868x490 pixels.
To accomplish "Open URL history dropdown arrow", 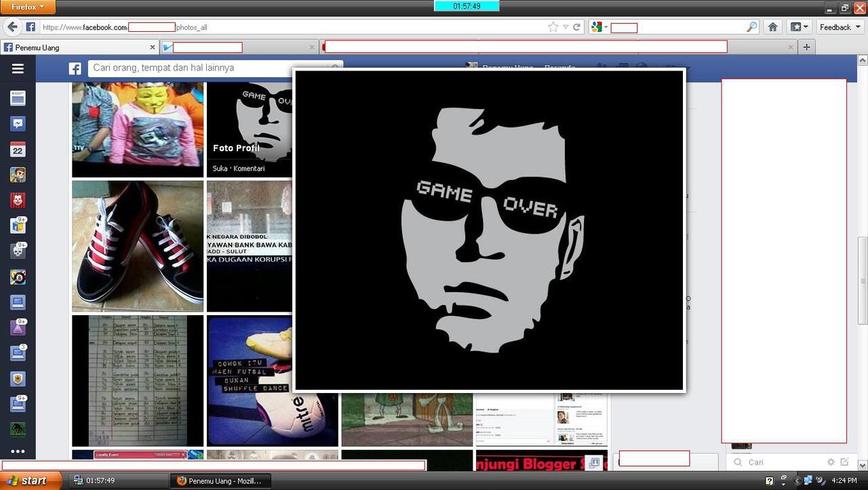I will tap(566, 27).
